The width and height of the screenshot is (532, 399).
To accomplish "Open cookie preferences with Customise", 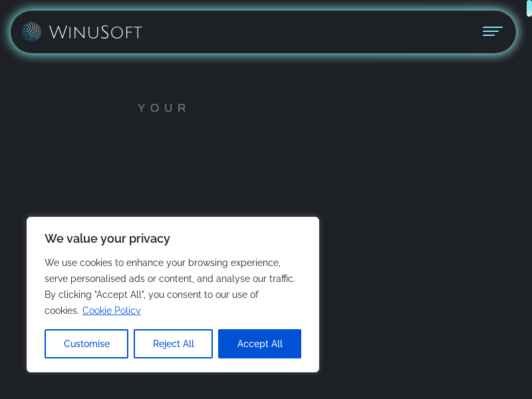I will [86, 344].
